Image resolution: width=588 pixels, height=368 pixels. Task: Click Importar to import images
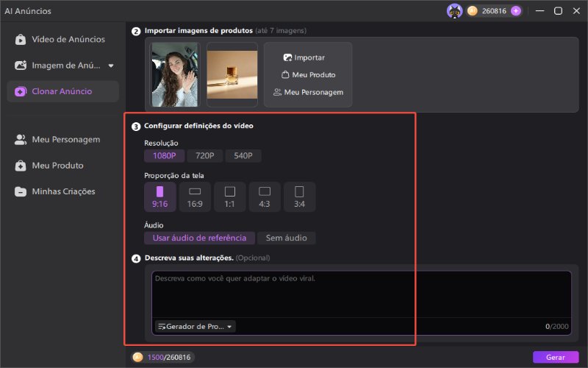(x=304, y=57)
